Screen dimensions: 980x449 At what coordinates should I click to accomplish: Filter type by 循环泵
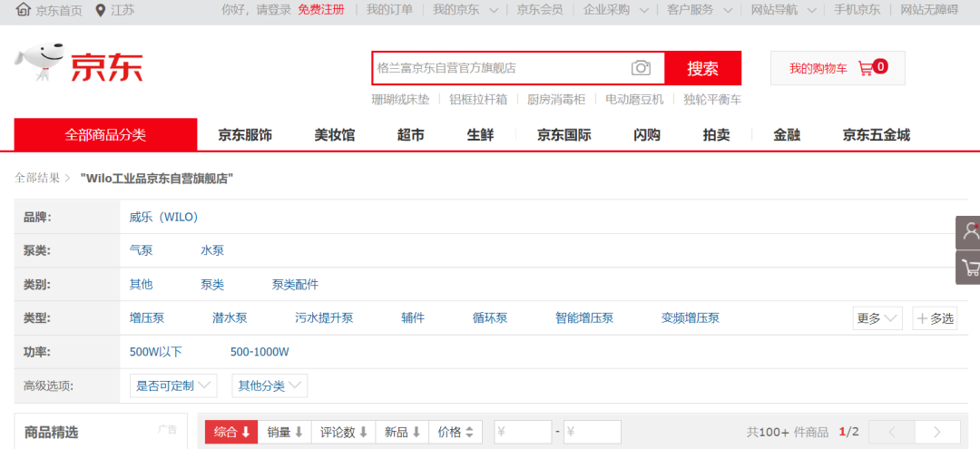[490, 317]
